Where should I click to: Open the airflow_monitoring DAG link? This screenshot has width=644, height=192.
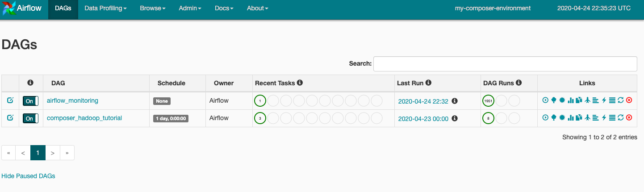click(x=72, y=101)
